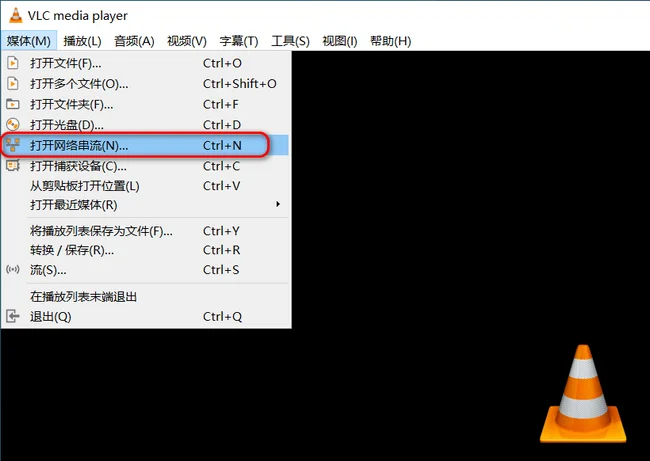Toggle 在播放列表末端退出 option
The width and height of the screenshot is (650, 461).
[145, 296]
